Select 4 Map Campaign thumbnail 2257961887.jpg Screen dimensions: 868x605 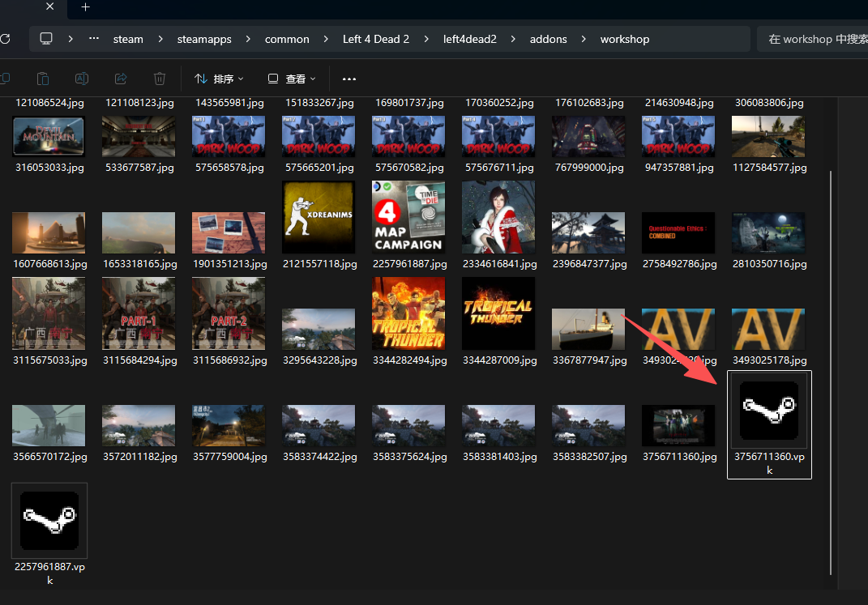coord(408,217)
